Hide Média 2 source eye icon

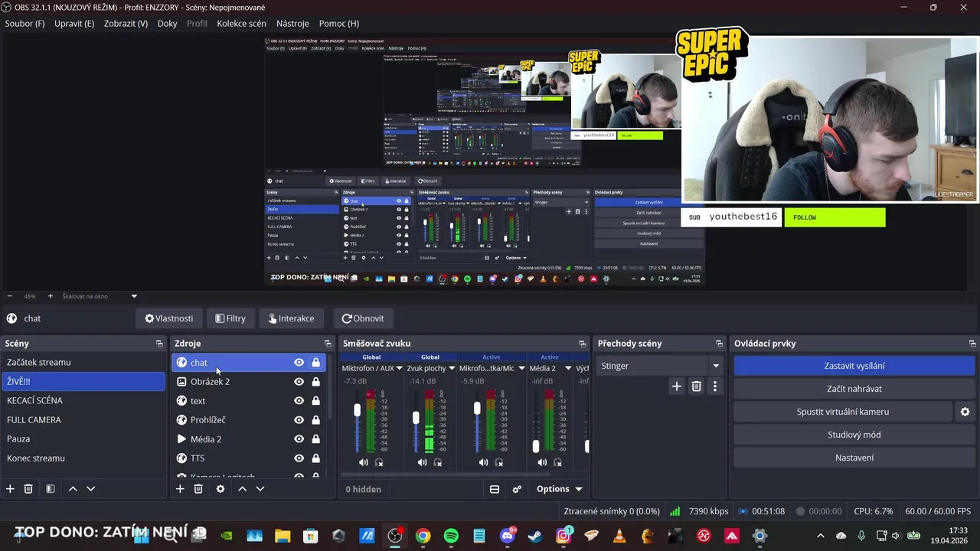(299, 439)
